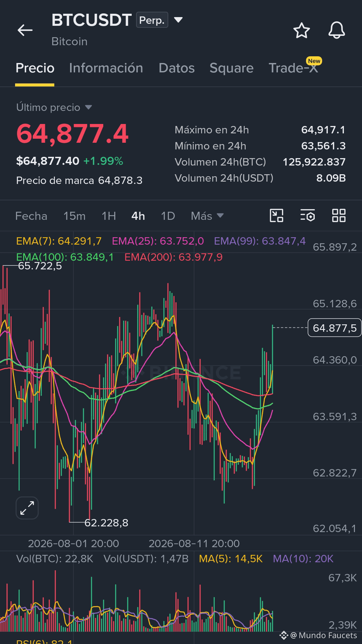Screen dimensions: 362x644
Task: Tap the Mínimo en 24h value 63,561.3
Action: coord(323,146)
